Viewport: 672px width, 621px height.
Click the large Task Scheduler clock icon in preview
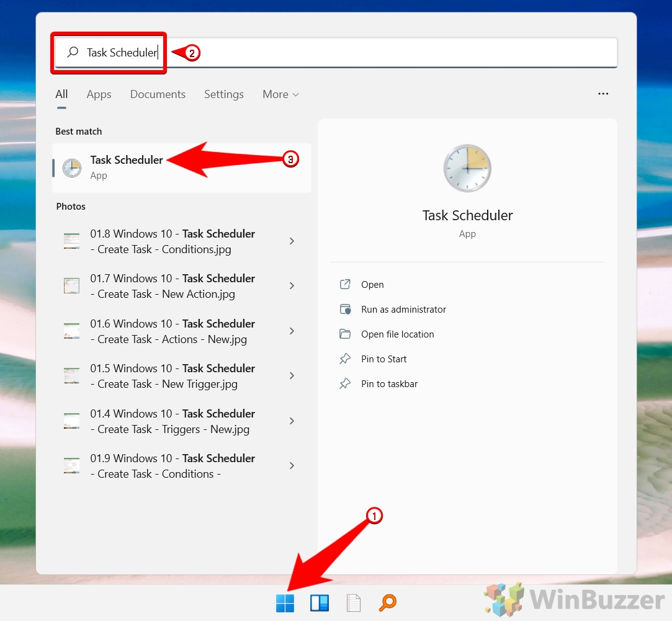tap(467, 168)
